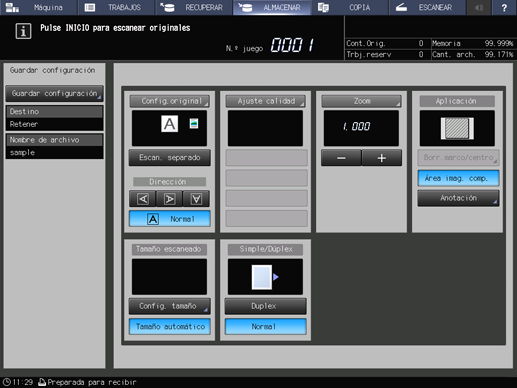517x388 pixels.
Task: Increase zoom with plus button
Action: coord(382,158)
